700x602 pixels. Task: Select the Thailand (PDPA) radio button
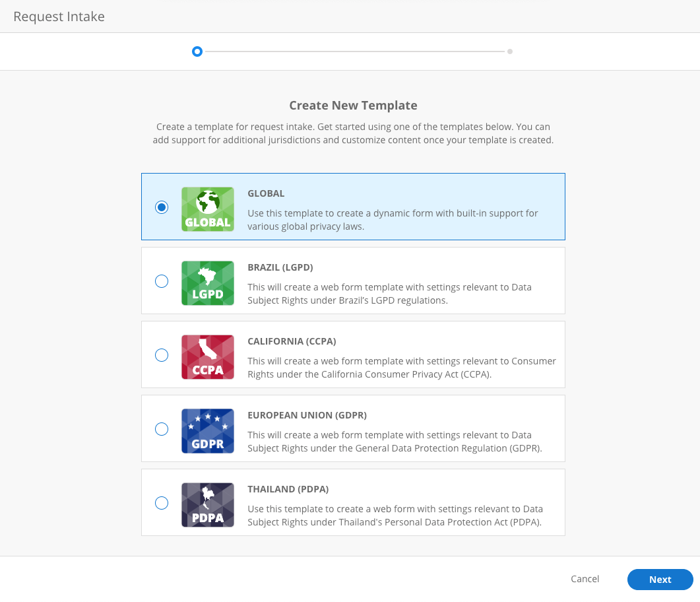[x=162, y=503]
